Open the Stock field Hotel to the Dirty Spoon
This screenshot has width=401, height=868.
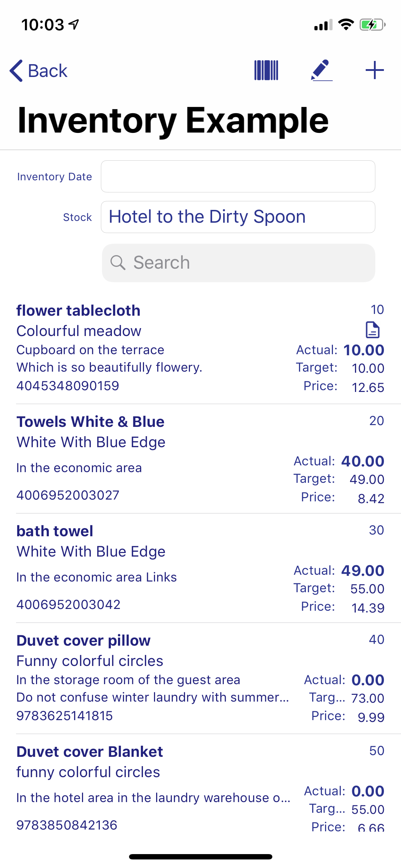238,217
